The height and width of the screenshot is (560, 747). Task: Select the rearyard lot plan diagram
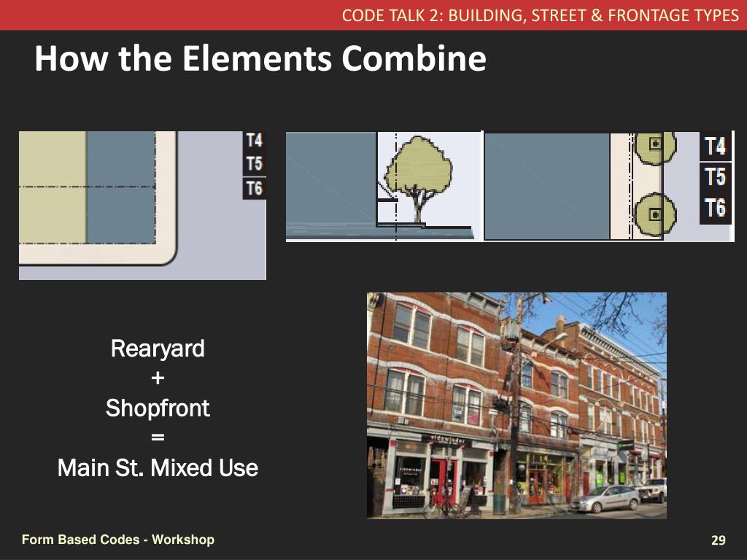click(142, 205)
